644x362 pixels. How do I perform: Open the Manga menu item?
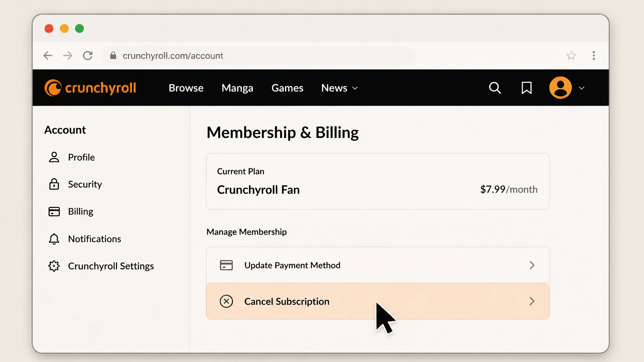pyautogui.click(x=237, y=88)
